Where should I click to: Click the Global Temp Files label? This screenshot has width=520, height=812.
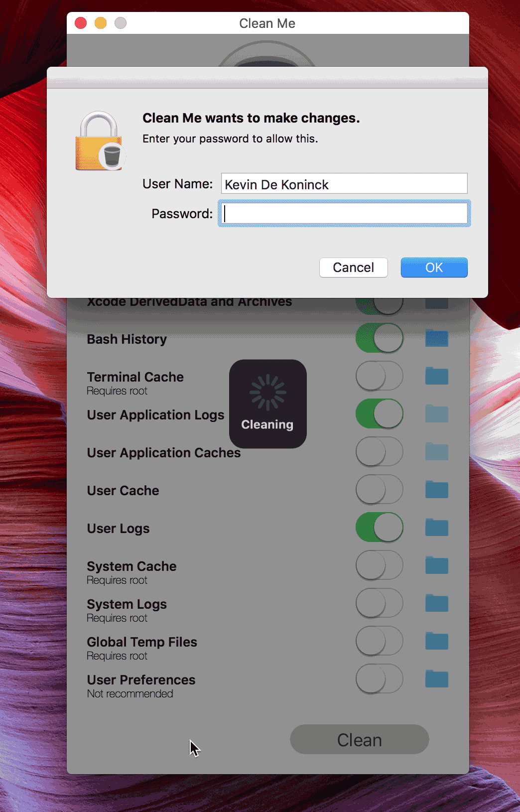142,642
